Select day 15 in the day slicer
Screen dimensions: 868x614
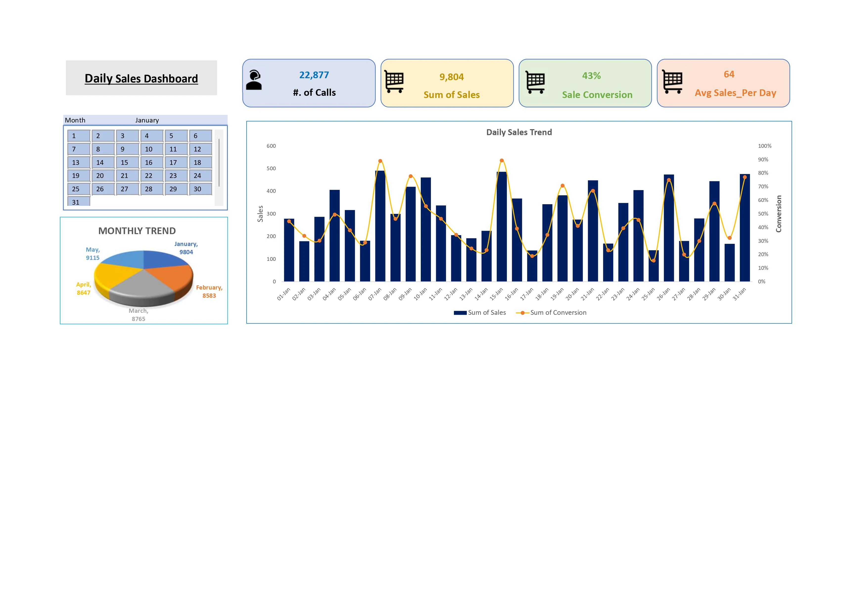coord(127,163)
